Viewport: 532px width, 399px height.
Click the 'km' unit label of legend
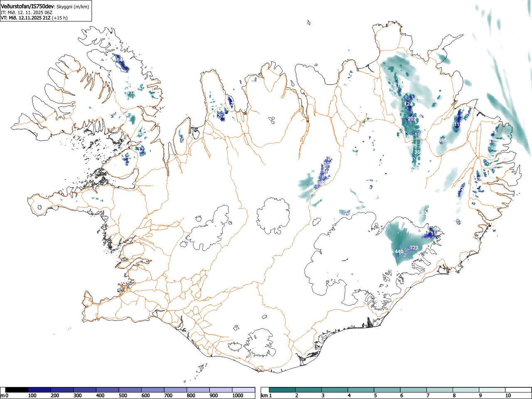[x=264, y=396]
